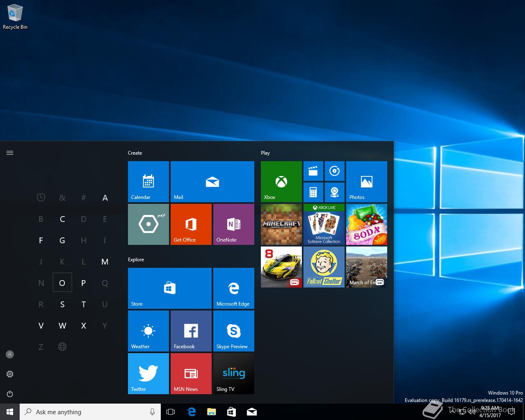Jump to recently added clock icon

[x=41, y=197]
